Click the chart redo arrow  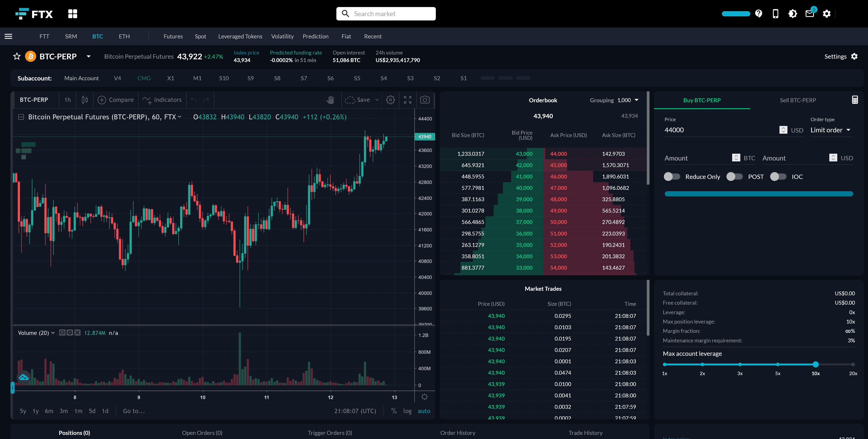206,100
